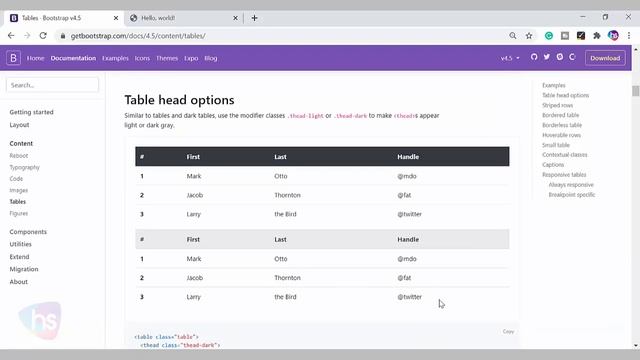Image resolution: width=640 pixels, height=360 pixels.
Task: Expand Utilities in the sidebar
Action: pyautogui.click(x=20, y=244)
